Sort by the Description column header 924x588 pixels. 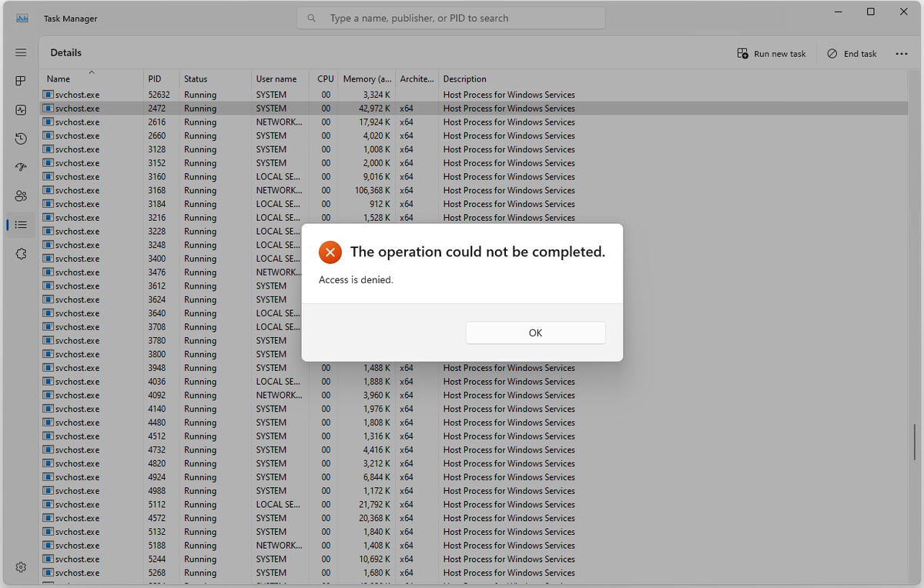464,79
